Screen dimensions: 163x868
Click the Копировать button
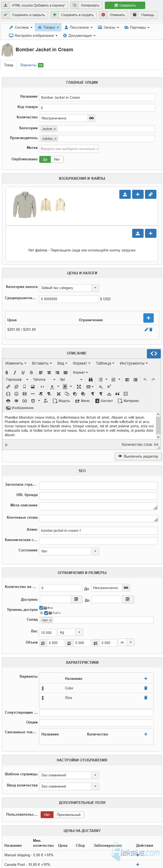coord(86,5)
